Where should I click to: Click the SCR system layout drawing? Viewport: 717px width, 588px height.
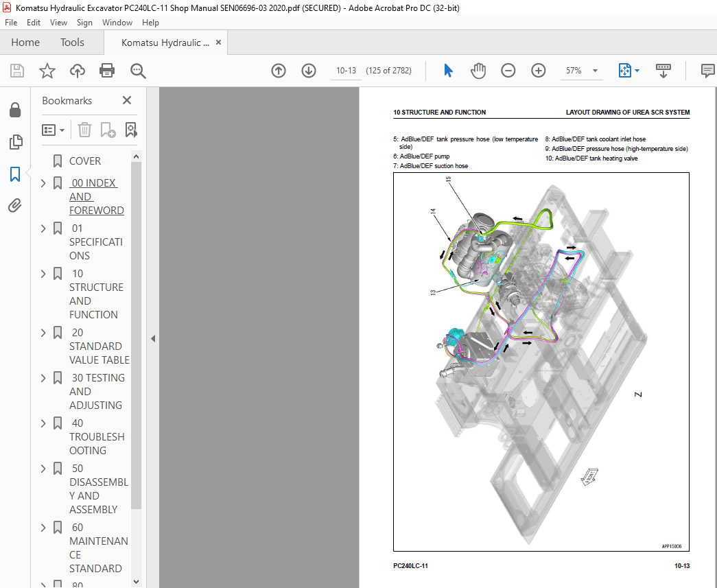tap(541, 362)
